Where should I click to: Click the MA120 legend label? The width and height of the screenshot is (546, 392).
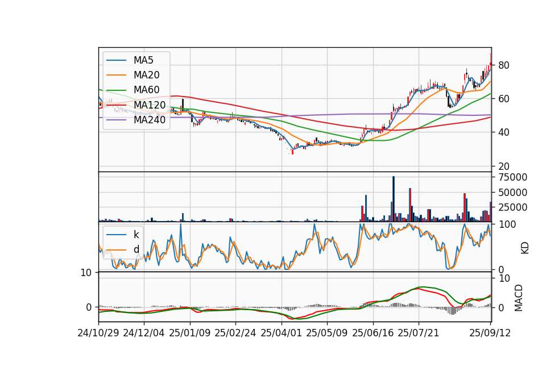(150, 105)
